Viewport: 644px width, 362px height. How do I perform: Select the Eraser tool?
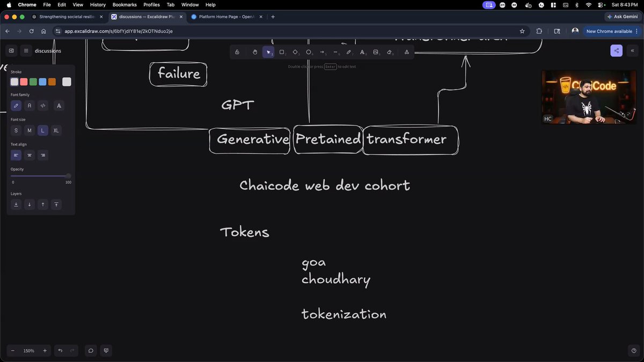pyautogui.click(x=390, y=52)
